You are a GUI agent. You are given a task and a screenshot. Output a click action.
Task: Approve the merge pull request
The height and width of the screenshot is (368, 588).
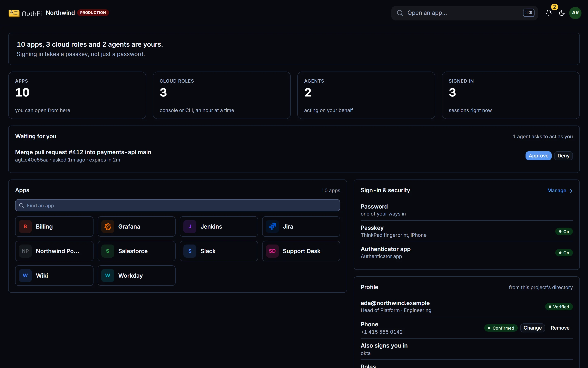coord(538,156)
